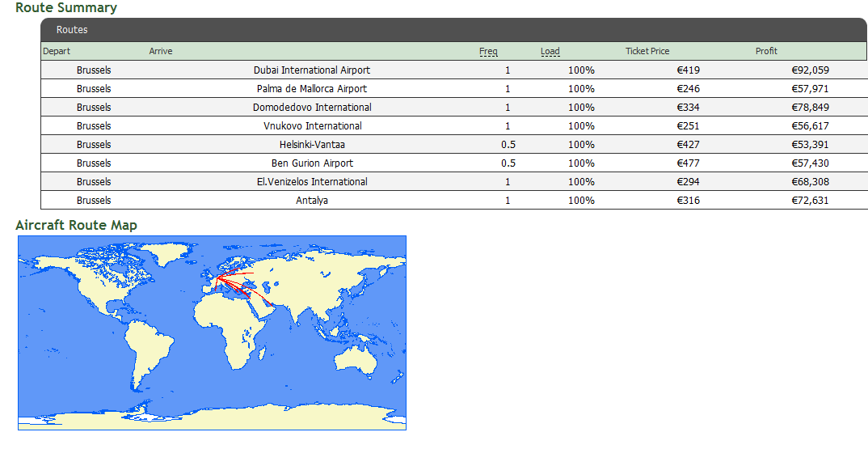Click the €68,308 profit value
868x466 pixels.
pyautogui.click(x=810, y=182)
